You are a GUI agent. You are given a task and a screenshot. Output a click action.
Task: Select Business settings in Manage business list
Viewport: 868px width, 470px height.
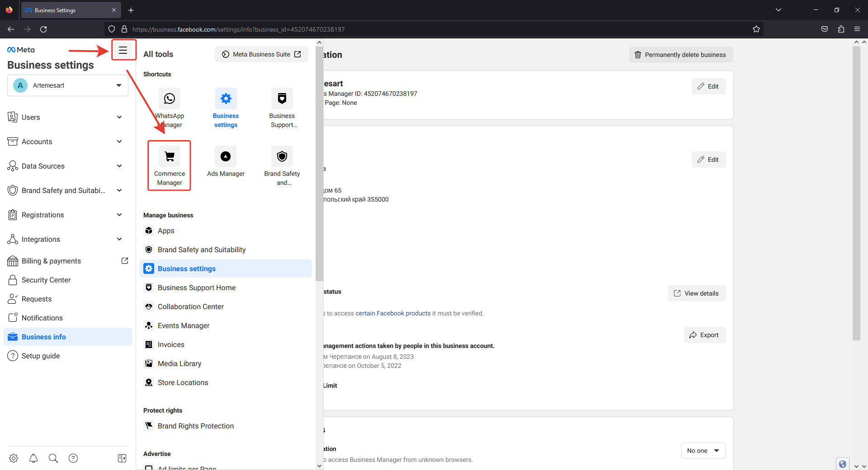click(x=226, y=269)
